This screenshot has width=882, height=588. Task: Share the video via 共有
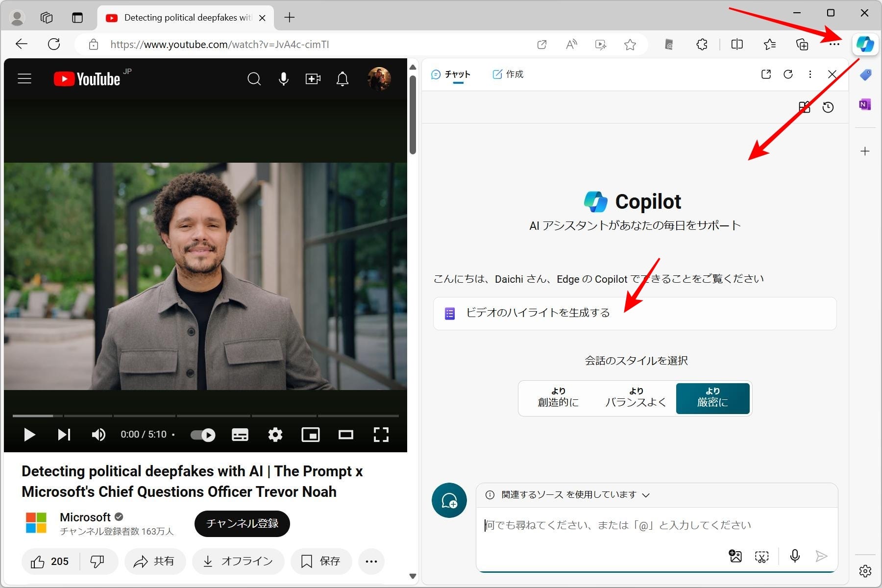pos(155,562)
